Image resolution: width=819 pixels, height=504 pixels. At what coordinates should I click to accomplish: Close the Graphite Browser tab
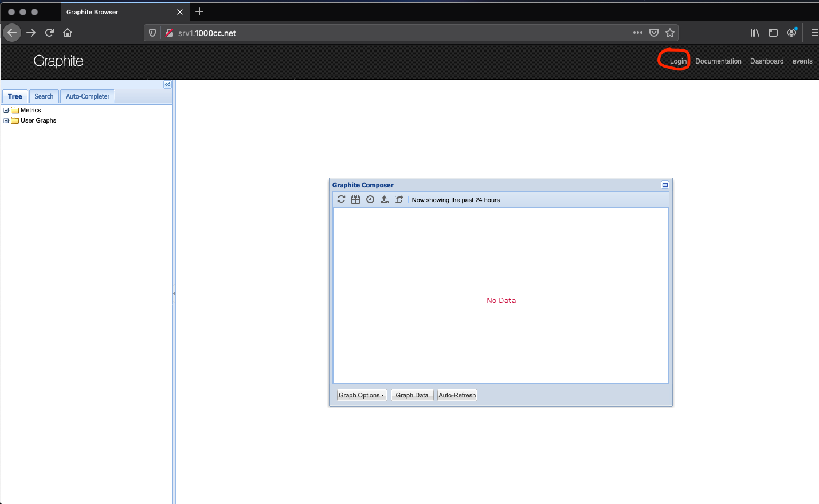tap(180, 12)
